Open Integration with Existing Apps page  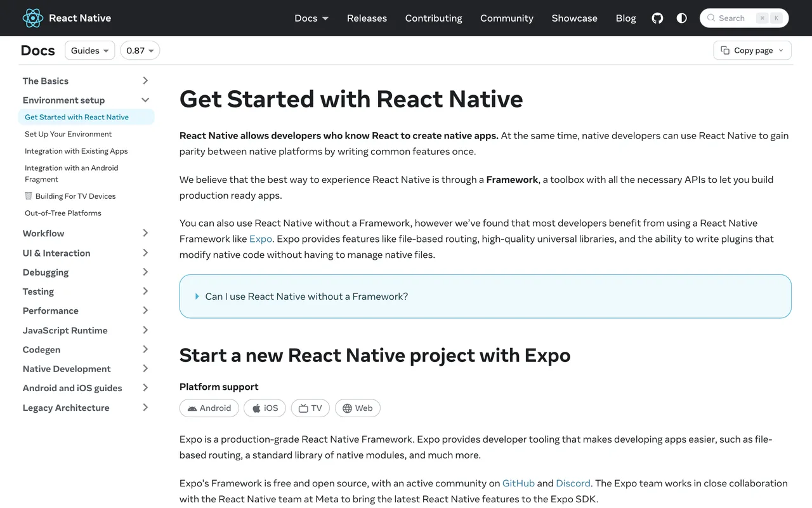(76, 151)
